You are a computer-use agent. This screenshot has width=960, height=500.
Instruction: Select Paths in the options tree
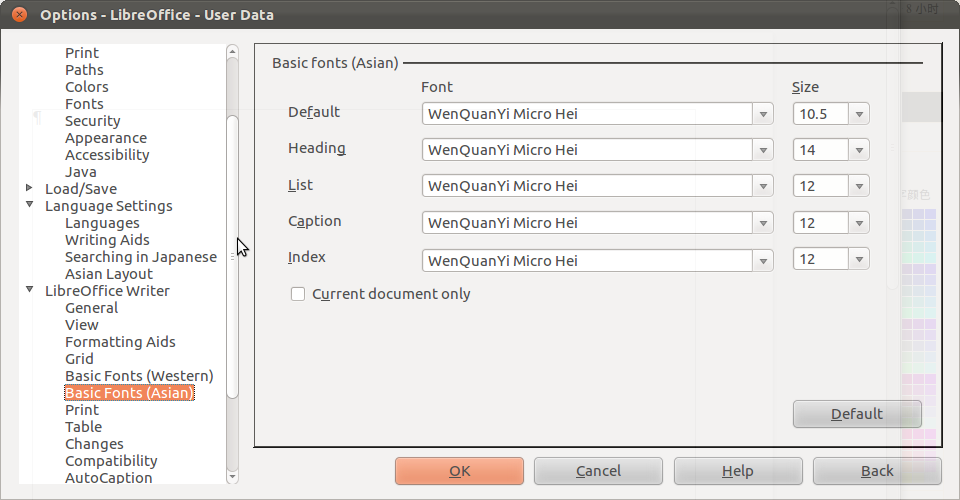[x=84, y=70]
